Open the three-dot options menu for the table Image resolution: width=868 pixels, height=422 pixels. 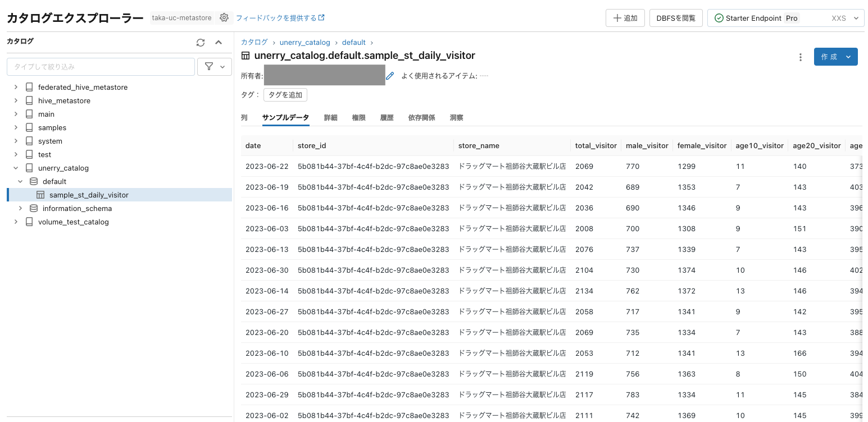click(x=800, y=57)
